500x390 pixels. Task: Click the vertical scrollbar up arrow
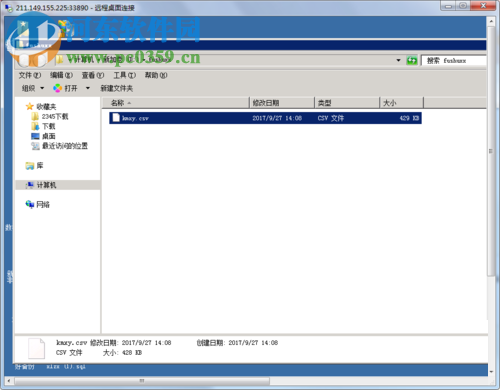point(491,21)
